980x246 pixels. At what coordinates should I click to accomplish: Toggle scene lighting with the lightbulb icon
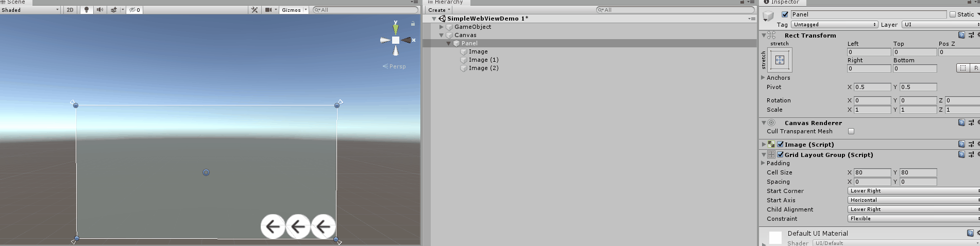(86, 10)
